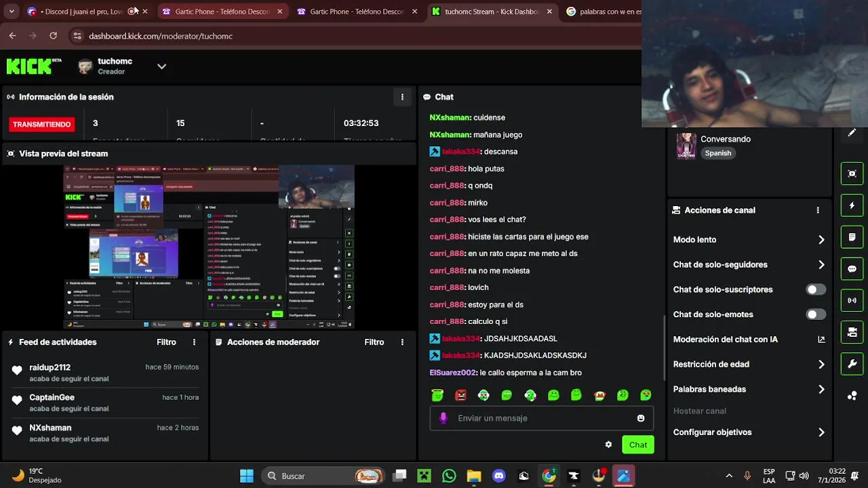Screen dimensions: 868x488
Task: Click the Just Chatting category thumbnail
Action: click(686, 146)
